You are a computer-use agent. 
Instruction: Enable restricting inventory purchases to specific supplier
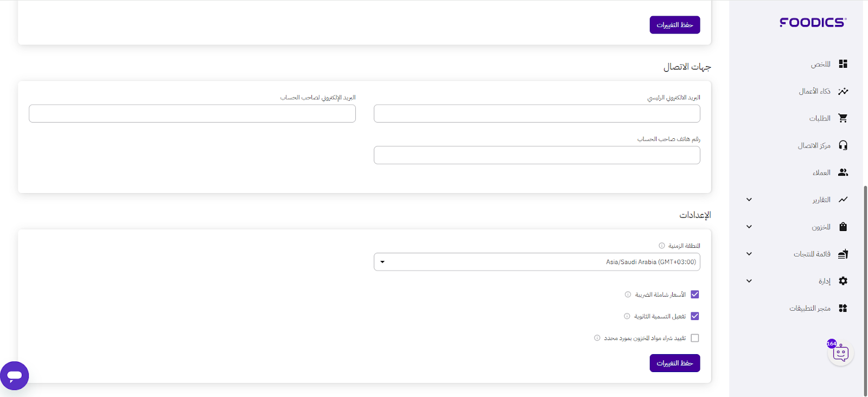(x=695, y=338)
